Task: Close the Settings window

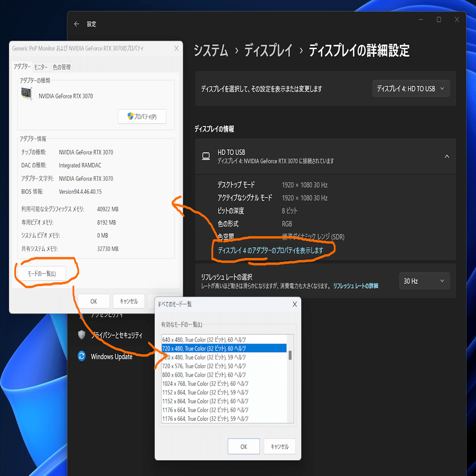Action: pos(456,20)
